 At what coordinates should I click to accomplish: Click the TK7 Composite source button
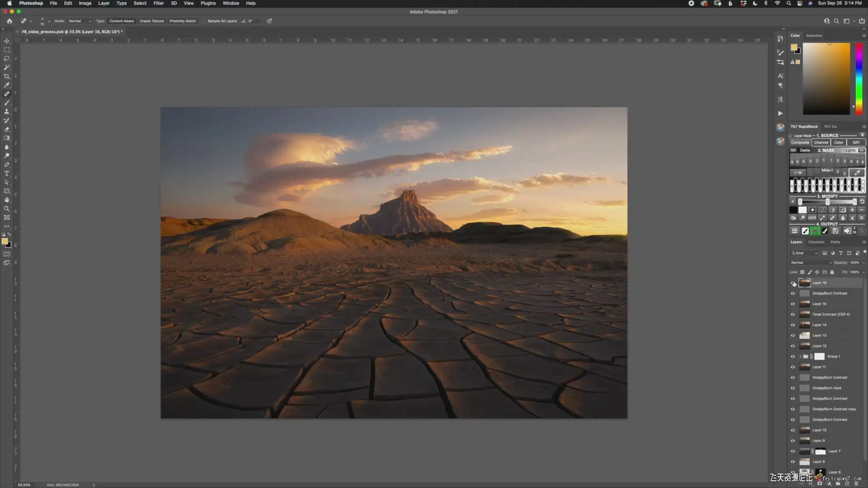(800, 142)
